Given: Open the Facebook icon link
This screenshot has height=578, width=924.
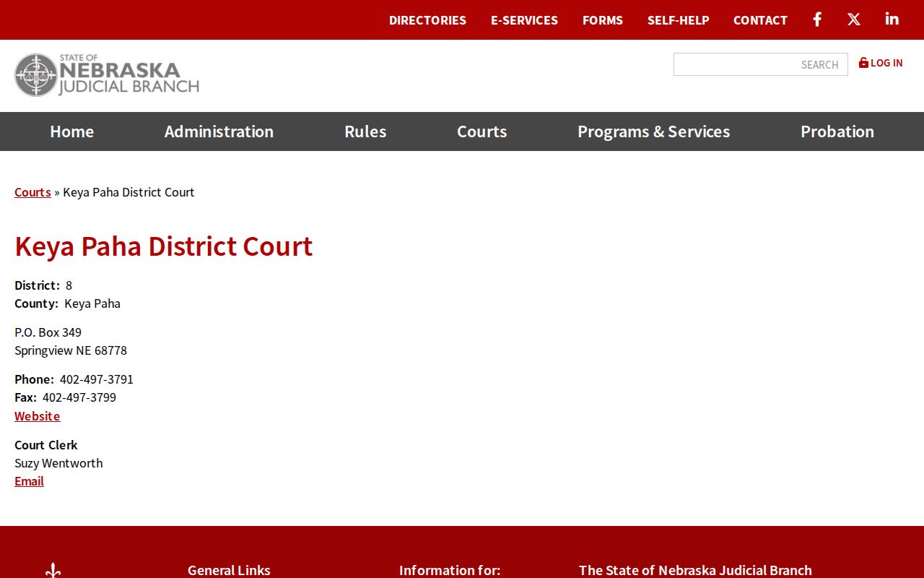Looking at the screenshot, I should (817, 20).
